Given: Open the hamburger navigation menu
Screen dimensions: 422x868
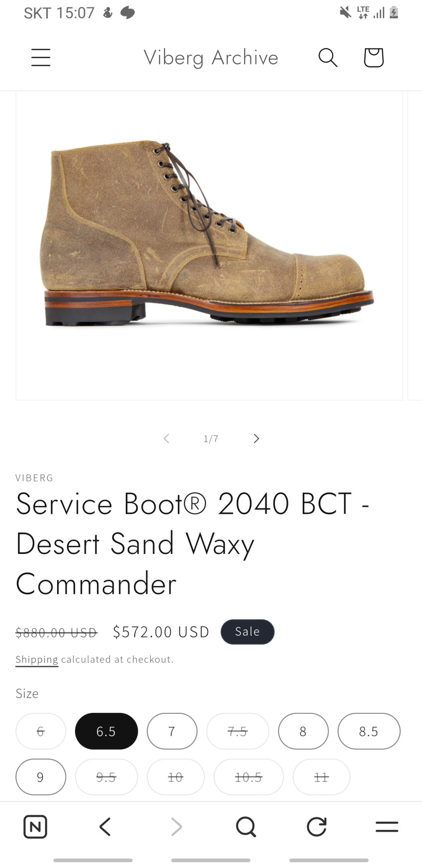Looking at the screenshot, I should 41,58.
